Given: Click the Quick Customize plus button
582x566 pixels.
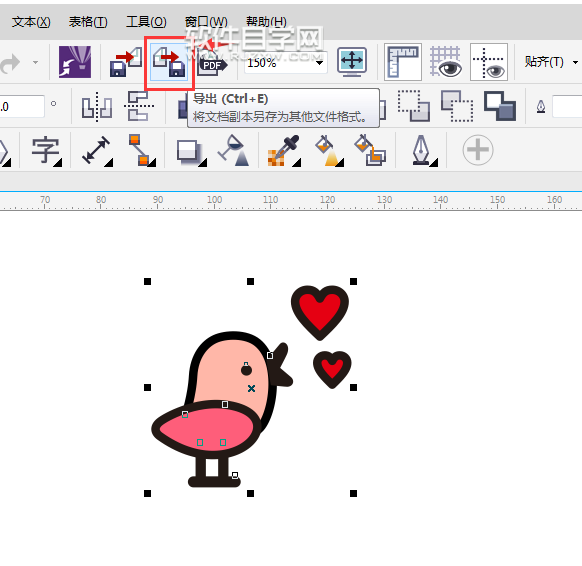Looking at the screenshot, I should (478, 150).
